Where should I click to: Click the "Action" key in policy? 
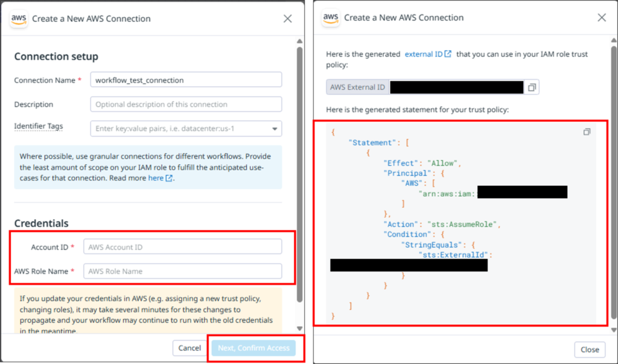click(x=401, y=225)
